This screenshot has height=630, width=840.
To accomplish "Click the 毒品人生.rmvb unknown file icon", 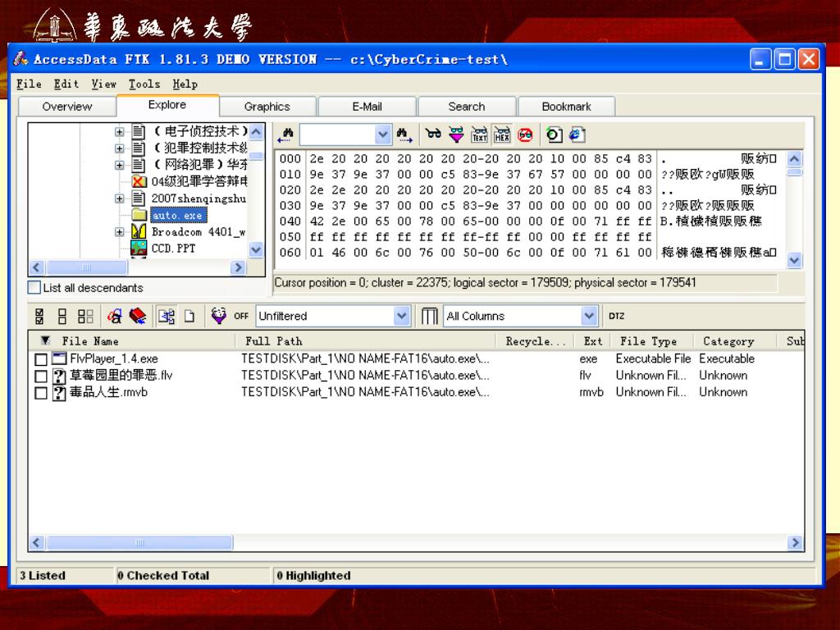I will click(59, 393).
